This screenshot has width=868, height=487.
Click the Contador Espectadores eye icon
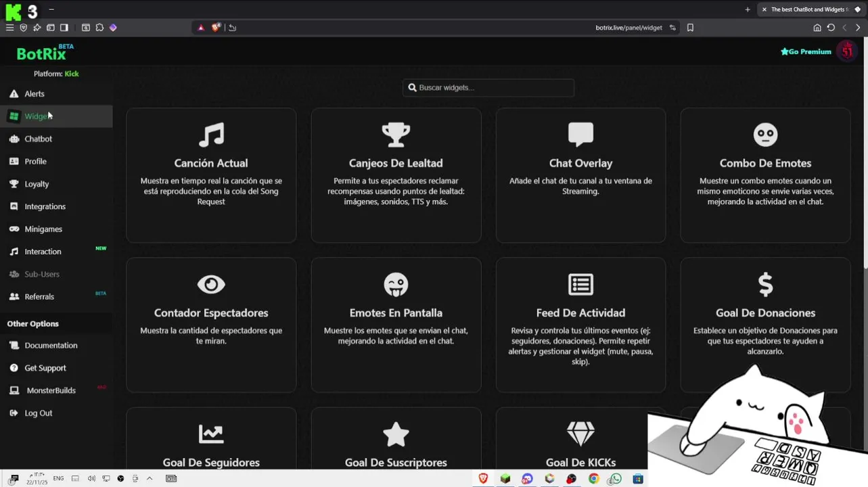pyautogui.click(x=211, y=284)
